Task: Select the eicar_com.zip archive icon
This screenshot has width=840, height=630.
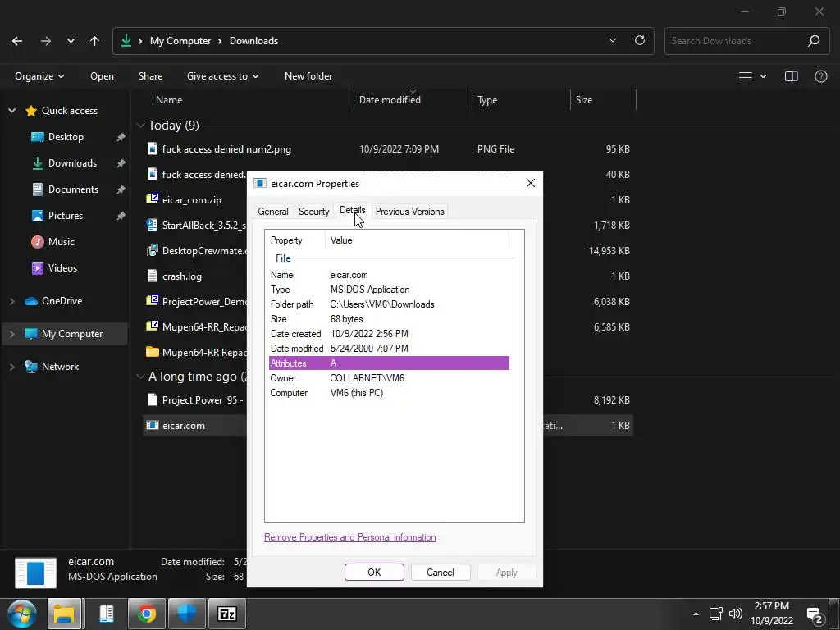Action: [x=153, y=199]
